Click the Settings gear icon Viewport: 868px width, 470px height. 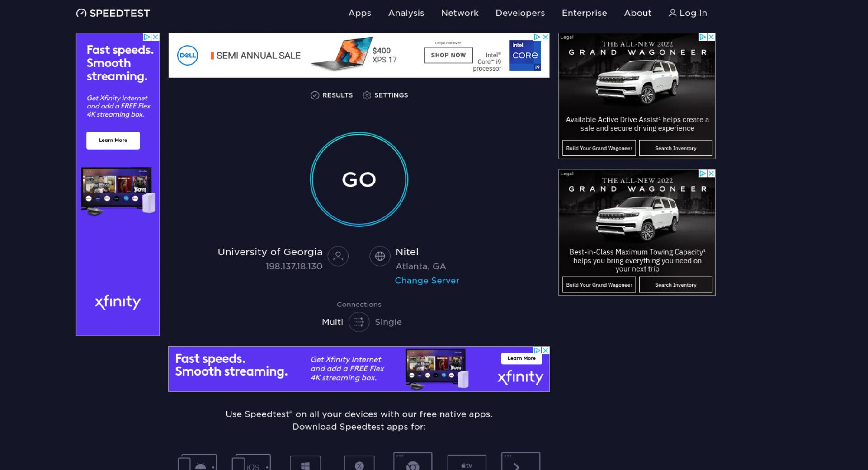coord(367,95)
